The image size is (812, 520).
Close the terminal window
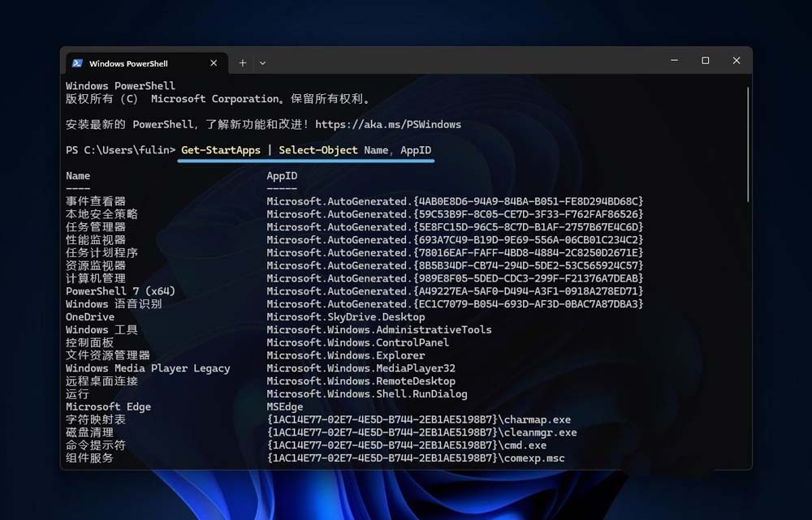pos(736,61)
